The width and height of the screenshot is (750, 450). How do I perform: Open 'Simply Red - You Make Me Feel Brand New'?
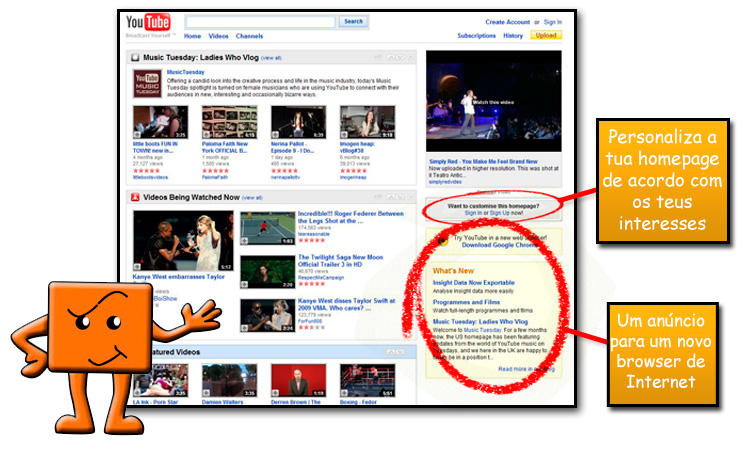[x=483, y=162]
